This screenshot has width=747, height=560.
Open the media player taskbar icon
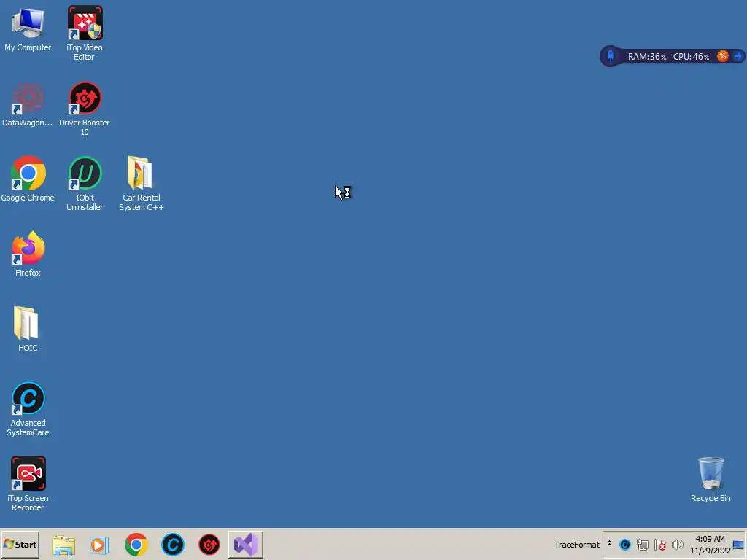[99, 545]
